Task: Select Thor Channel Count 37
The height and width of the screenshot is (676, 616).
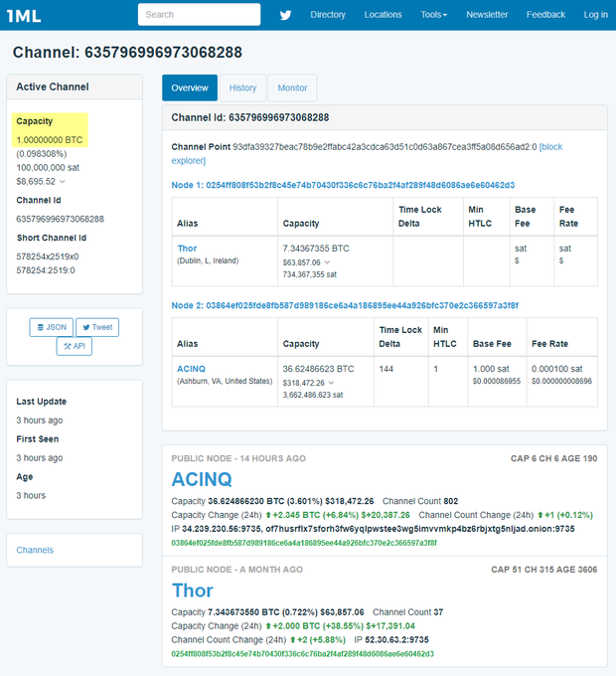Action: coord(438,612)
